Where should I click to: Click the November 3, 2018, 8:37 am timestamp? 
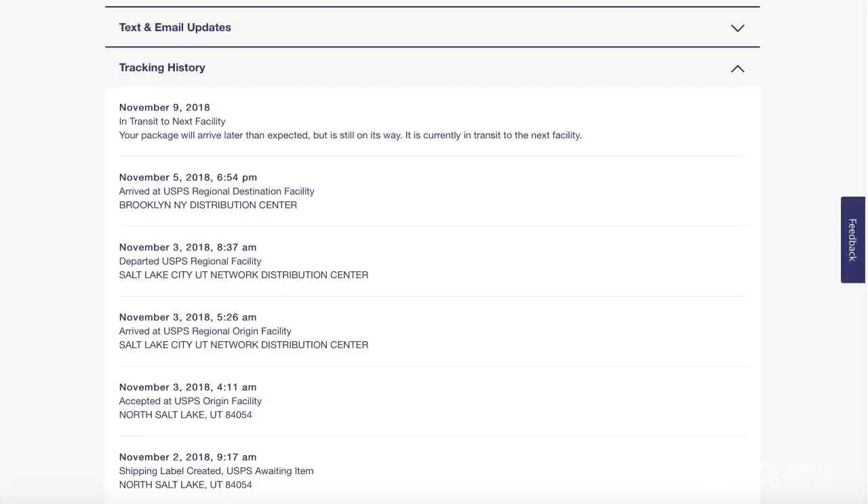click(x=188, y=247)
